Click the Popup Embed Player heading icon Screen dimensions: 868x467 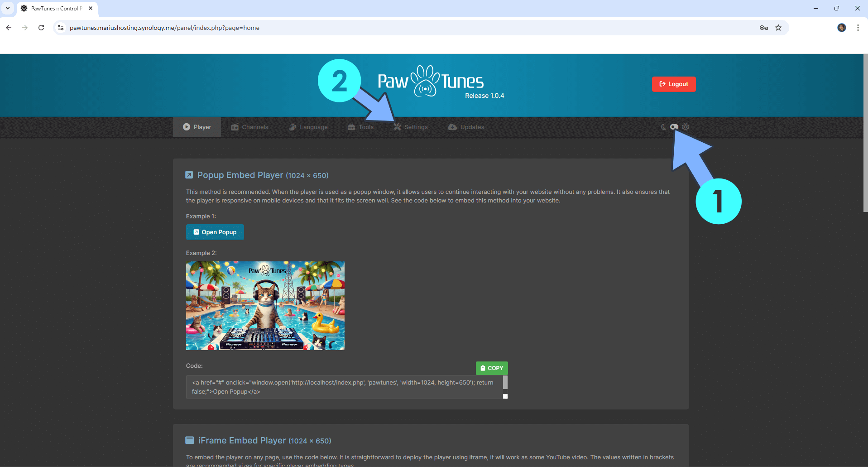coord(189,175)
